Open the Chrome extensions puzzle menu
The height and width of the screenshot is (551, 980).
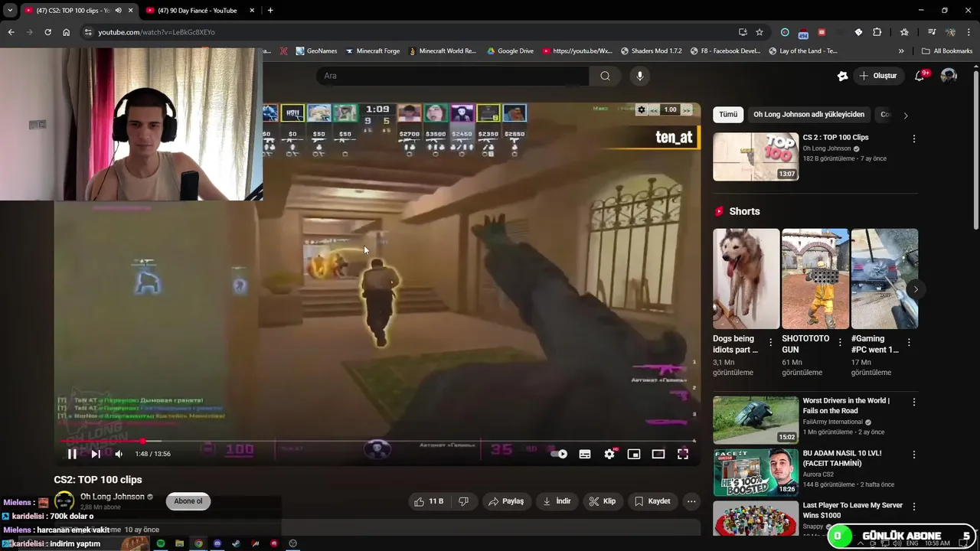[x=877, y=32]
